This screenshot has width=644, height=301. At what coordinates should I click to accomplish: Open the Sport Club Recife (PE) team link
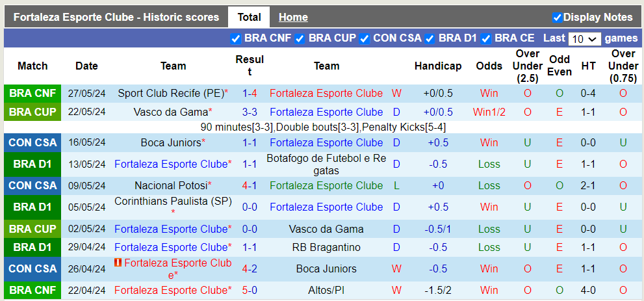pos(170,93)
